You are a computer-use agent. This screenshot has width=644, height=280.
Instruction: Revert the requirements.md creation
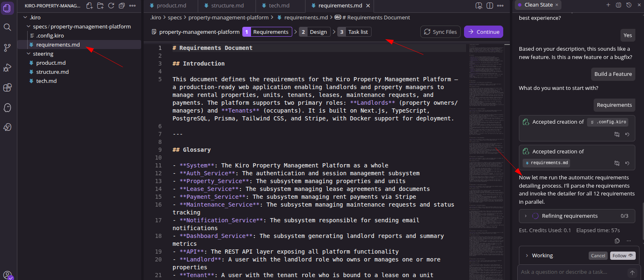(627, 163)
